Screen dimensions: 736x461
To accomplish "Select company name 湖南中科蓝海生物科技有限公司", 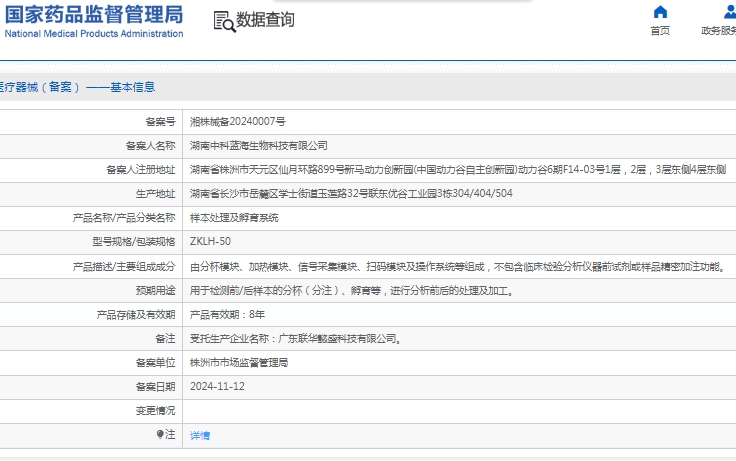I will [x=259, y=146].
